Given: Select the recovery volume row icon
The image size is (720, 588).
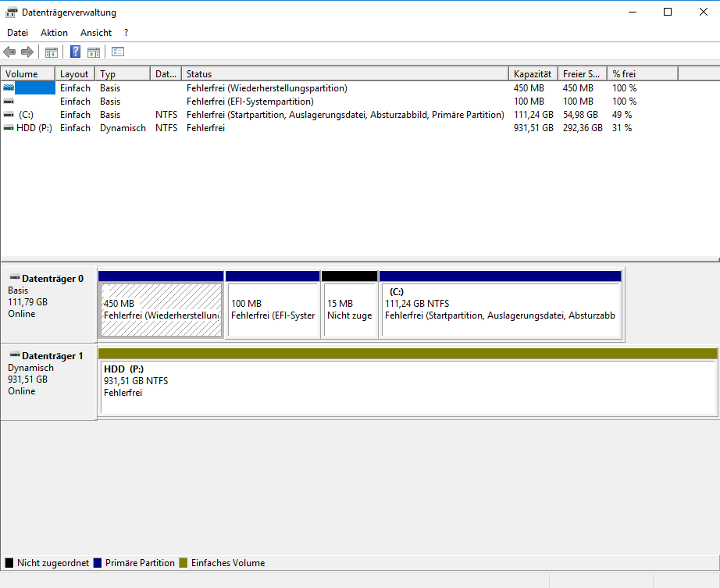Looking at the screenshot, I should click(9, 87).
